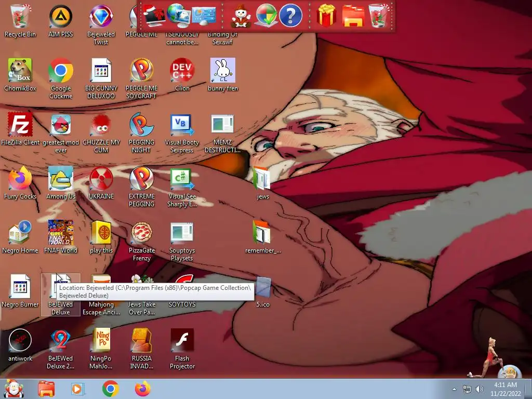
Task: Open the recycle bin icon in top dock
Action: [378, 15]
